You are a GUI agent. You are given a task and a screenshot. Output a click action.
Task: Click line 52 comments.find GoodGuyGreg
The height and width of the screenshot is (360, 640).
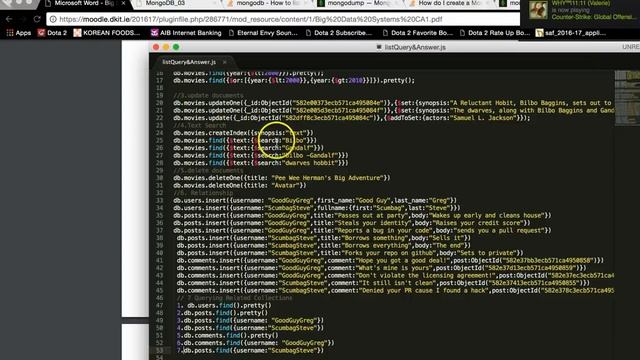point(256,343)
